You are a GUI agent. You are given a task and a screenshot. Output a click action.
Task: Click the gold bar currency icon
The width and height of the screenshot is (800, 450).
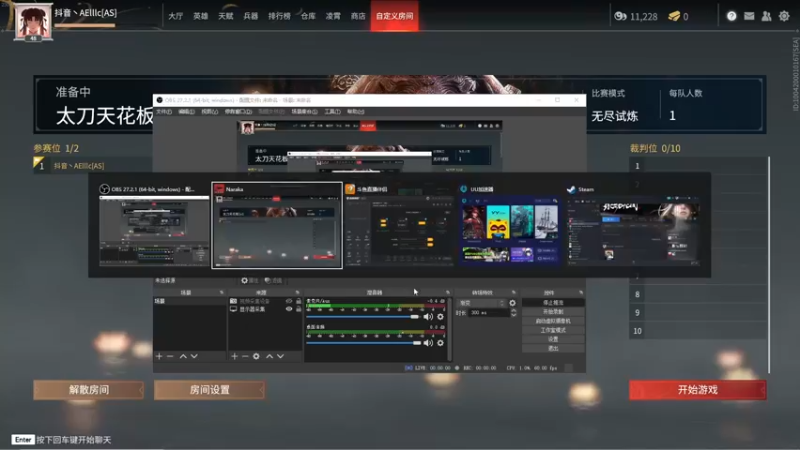coord(674,16)
